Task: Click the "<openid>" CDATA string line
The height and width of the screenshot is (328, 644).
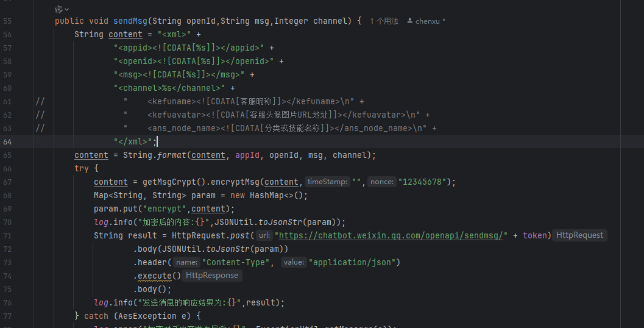Action: (x=194, y=61)
